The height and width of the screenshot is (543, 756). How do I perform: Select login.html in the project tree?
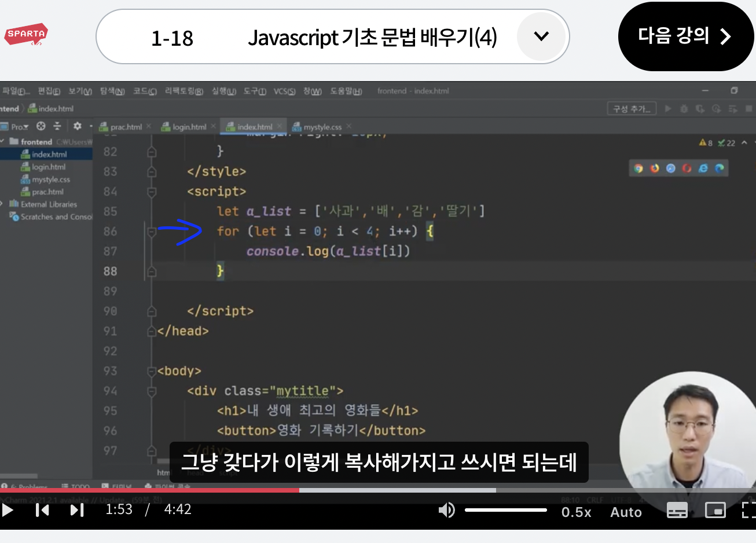[x=43, y=167]
